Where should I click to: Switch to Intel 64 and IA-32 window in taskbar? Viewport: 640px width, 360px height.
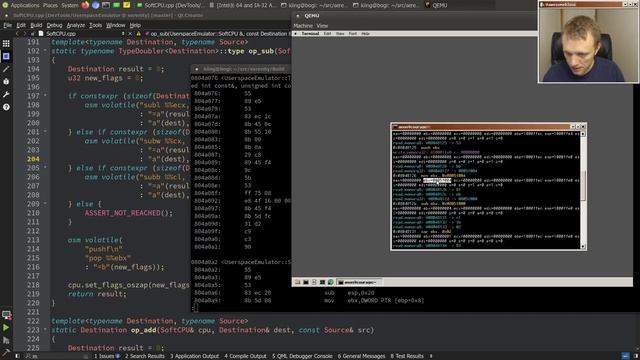(x=243, y=5)
